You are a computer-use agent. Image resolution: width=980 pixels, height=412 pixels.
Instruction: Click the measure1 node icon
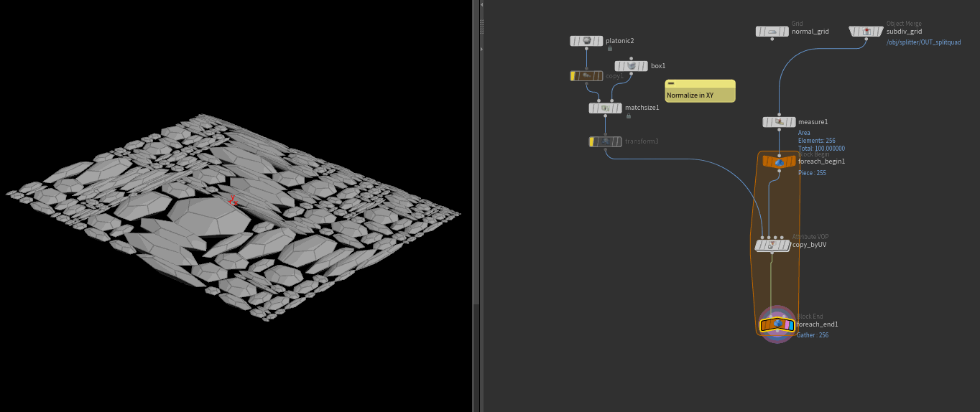779,122
